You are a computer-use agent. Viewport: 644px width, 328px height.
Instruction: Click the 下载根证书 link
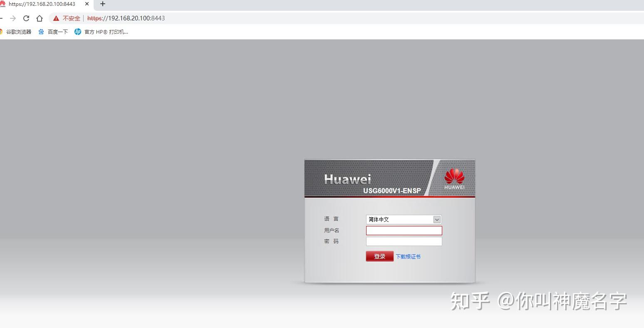[x=408, y=257]
